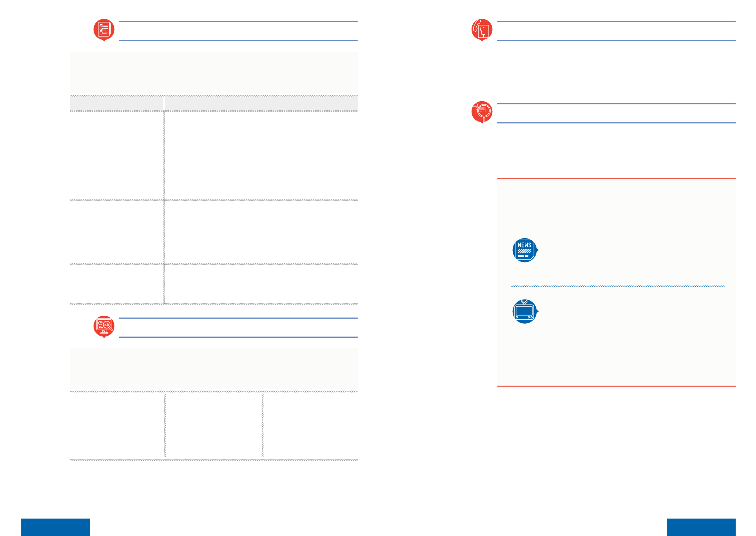This screenshot has width=756, height=536.
Task: Open the red monitor analytics chart icon
Action: click(x=104, y=327)
